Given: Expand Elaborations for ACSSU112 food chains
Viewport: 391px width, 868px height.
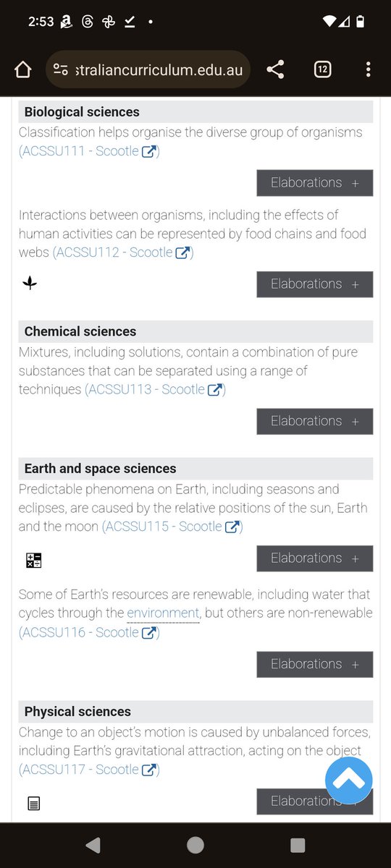Looking at the screenshot, I should coord(315,284).
